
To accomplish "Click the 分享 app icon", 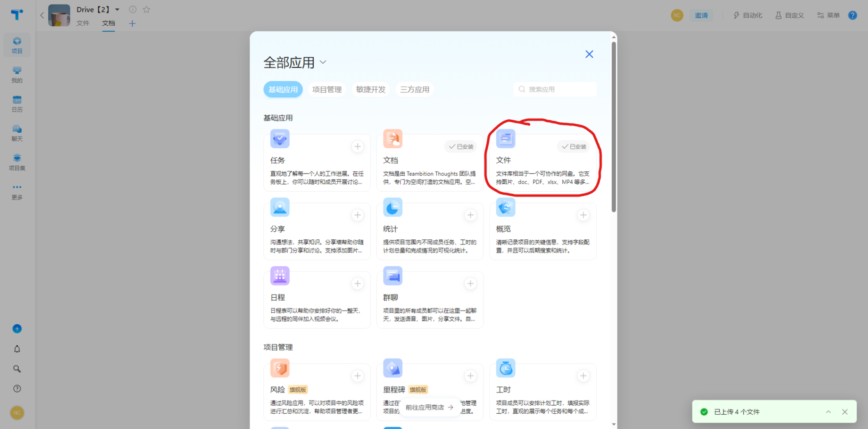I will [x=280, y=207].
